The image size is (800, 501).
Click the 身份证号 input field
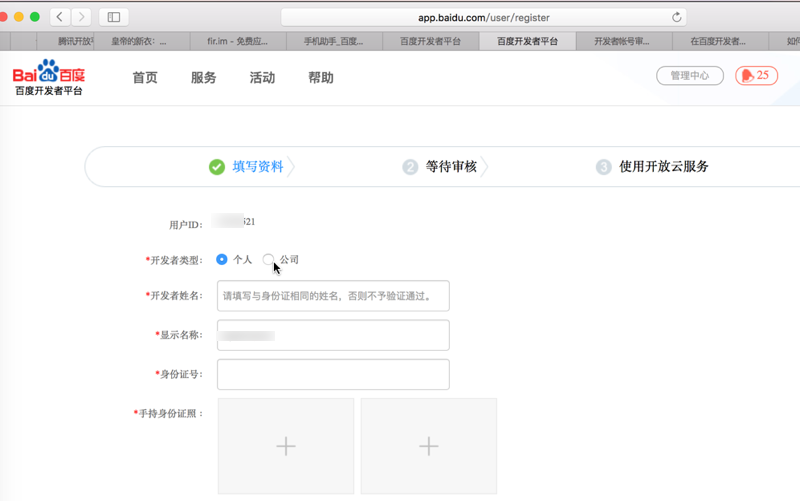[x=333, y=374]
